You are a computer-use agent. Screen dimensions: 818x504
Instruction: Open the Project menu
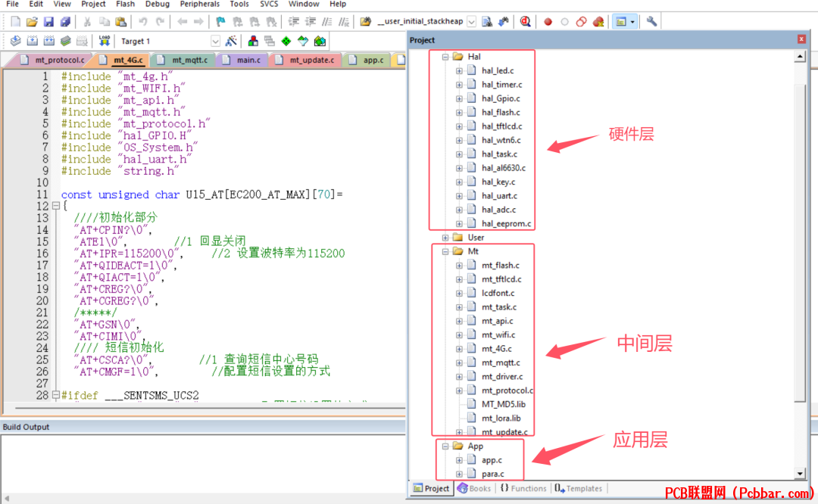[x=93, y=5]
